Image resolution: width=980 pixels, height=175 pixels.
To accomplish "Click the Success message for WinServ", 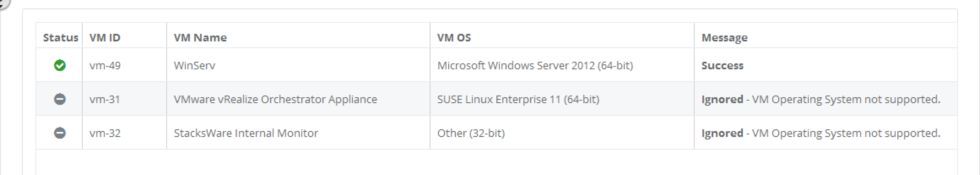I will [722, 66].
